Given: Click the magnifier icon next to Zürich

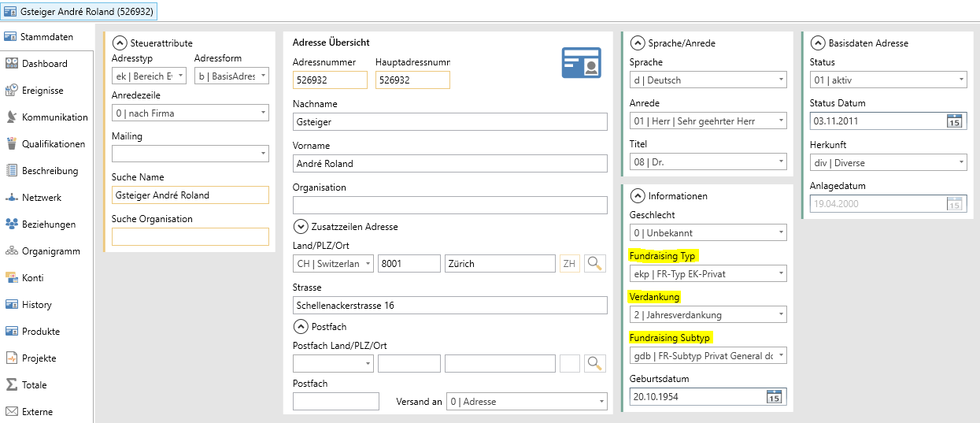Looking at the screenshot, I should [594, 264].
